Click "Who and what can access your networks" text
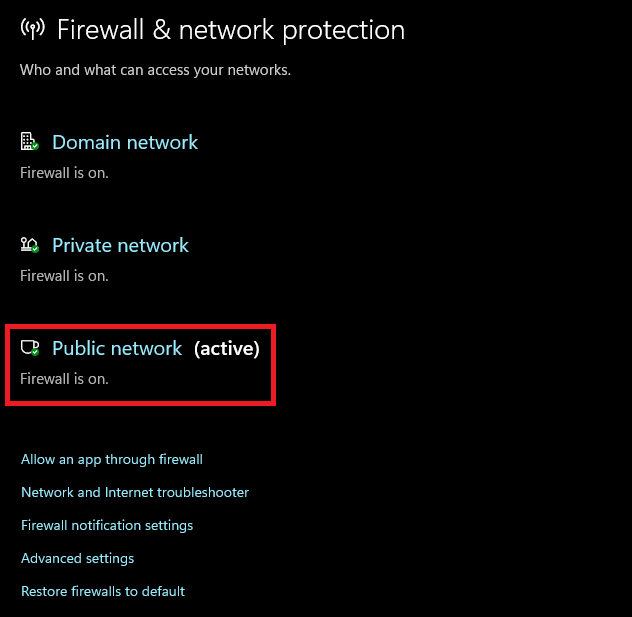The image size is (632, 617). pyautogui.click(x=155, y=70)
